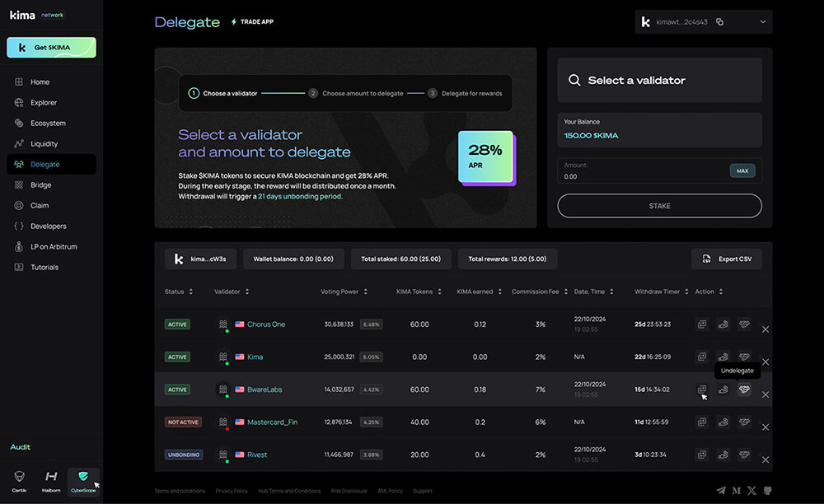
Task: Open the Privacy Policy footer link
Action: [232, 491]
